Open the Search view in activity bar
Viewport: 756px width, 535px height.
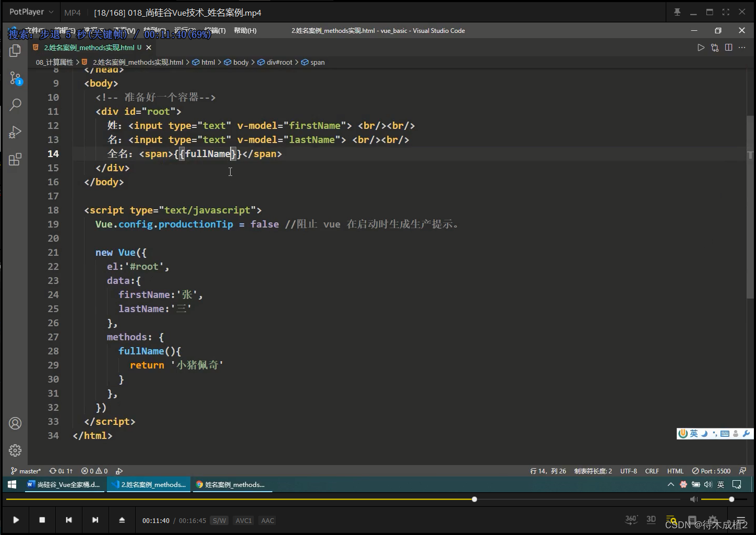pos(15,104)
